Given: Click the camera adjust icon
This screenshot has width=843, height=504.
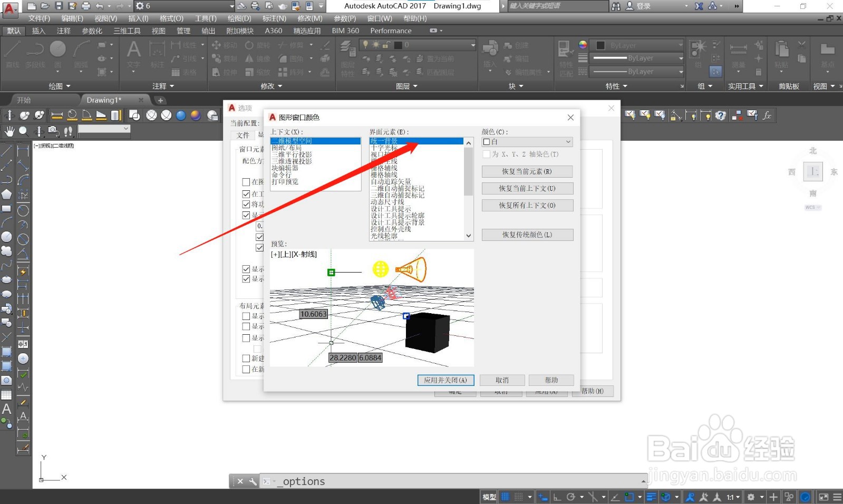Looking at the screenshot, I should coord(53,130).
